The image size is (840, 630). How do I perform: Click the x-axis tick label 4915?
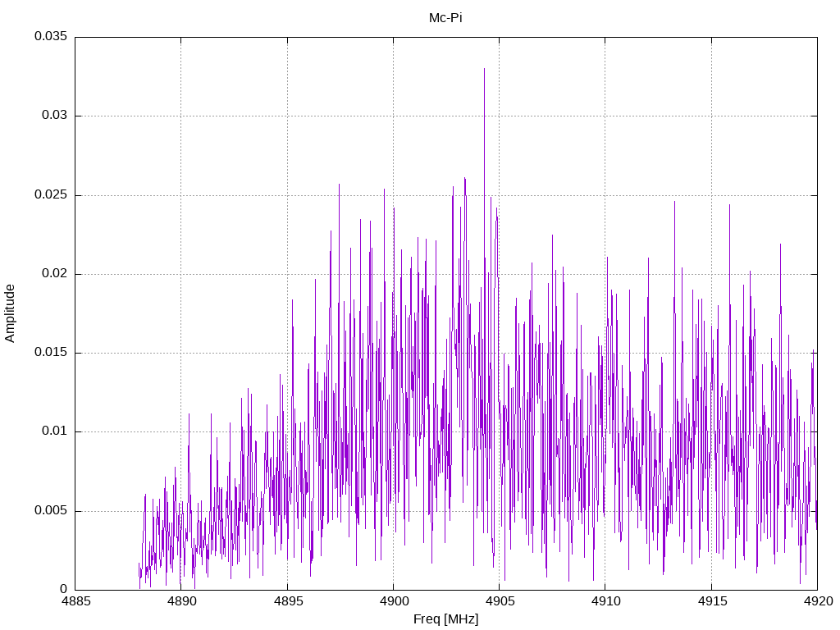coord(712,601)
